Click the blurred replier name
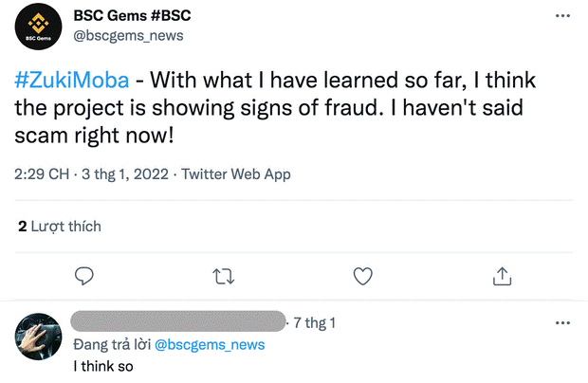This screenshot has width=588, height=383. [178, 321]
